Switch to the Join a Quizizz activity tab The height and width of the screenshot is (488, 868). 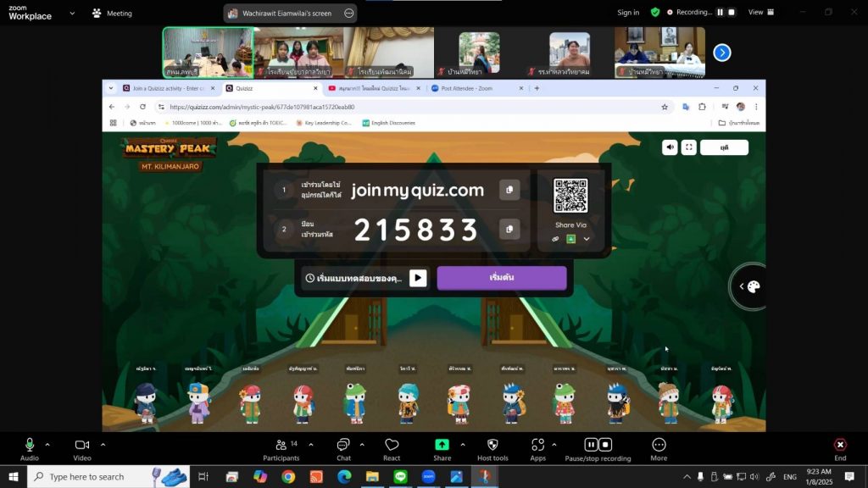(168, 88)
